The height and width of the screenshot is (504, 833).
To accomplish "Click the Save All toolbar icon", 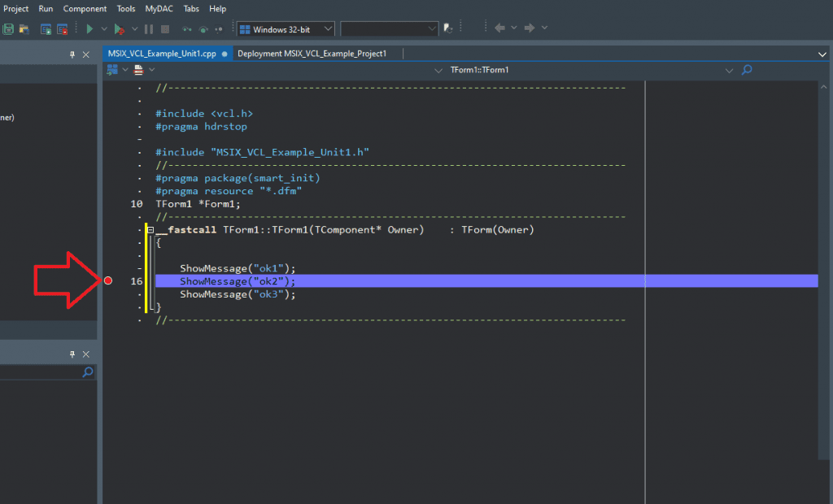I will coord(8,29).
